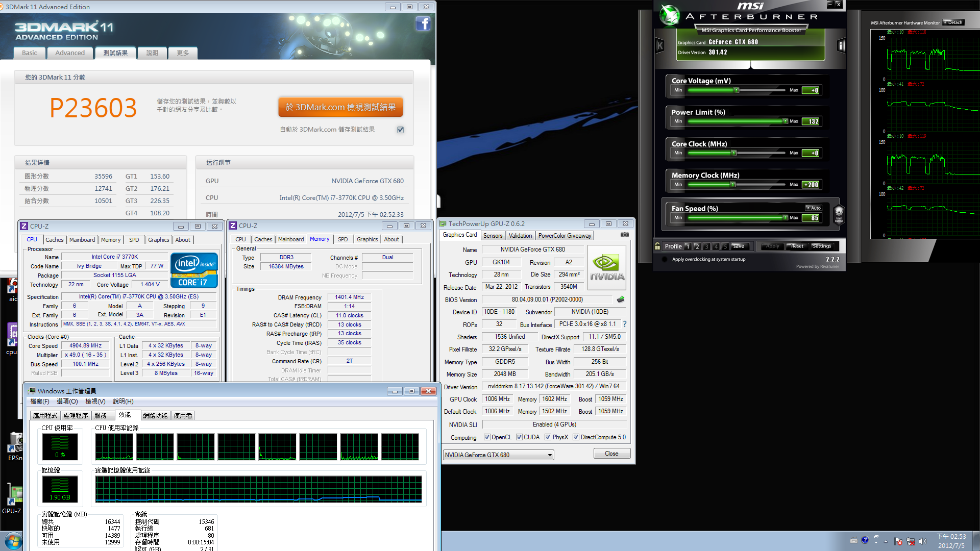Open the 網路功能 tab in Task Manager
980x551 pixels.
click(x=155, y=415)
